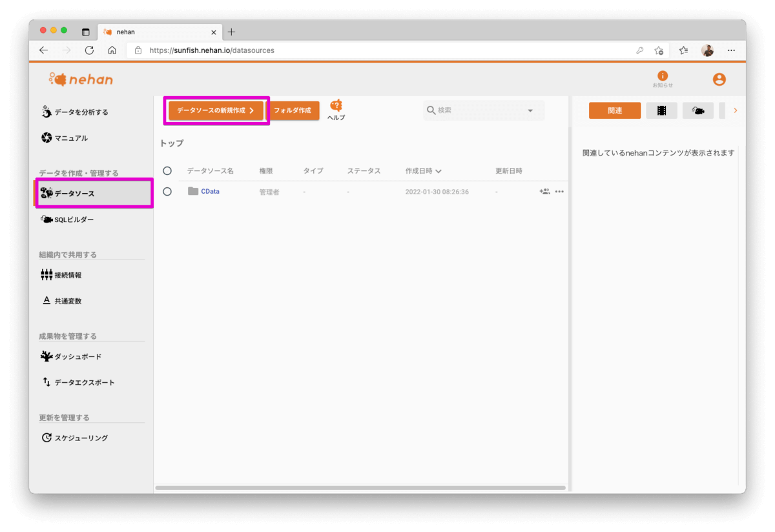Open 共通変数 in the sidebar
This screenshot has width=775, height=532.
61,301
